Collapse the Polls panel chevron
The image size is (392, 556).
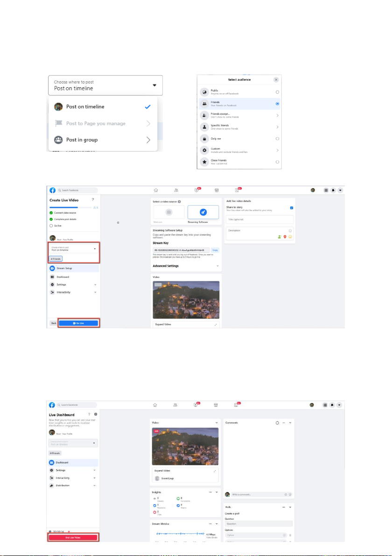coord(290,507)
